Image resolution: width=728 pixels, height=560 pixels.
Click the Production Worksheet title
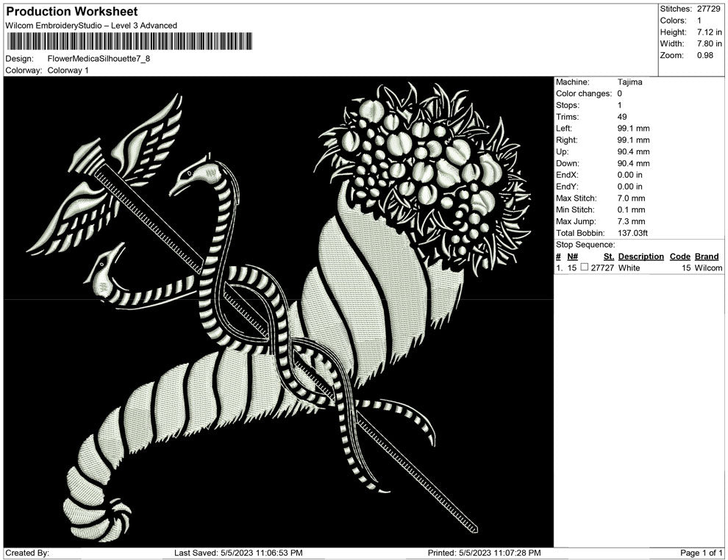(72, 12)
